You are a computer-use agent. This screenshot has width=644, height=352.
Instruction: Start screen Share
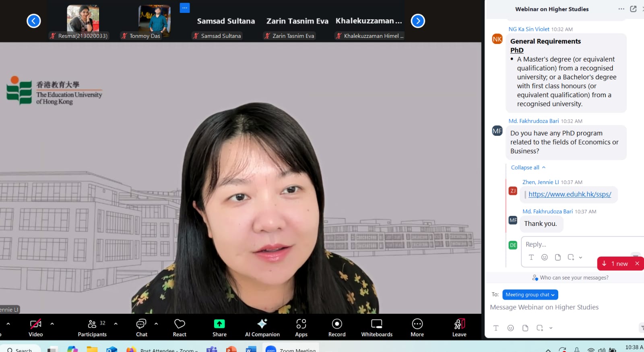click(219, 328)
